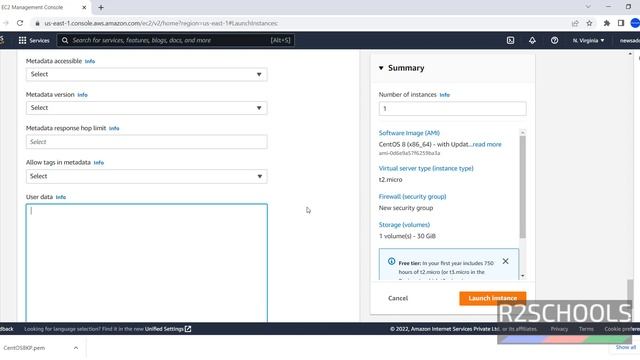This screenshot has width=640, height=360.
Task: Open Info for User data
Action: pyautogui.click(x=61, y=197)
